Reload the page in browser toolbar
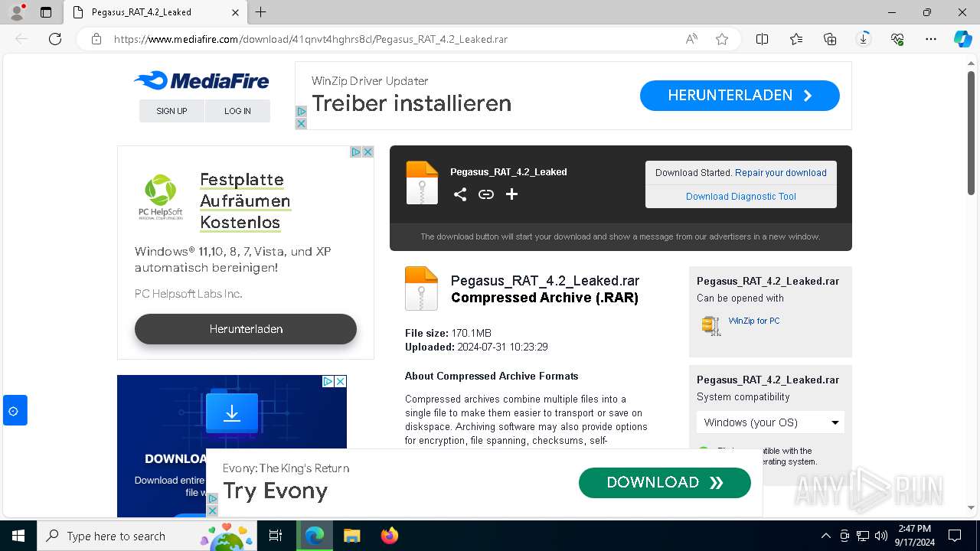The image size is (980, 551). coord(55,39)
